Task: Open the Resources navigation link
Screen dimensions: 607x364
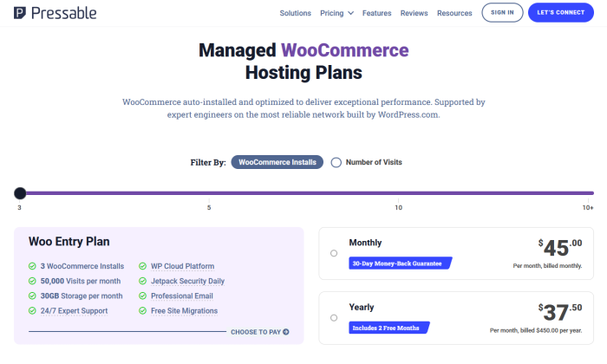Action: (x=454, y=13)
